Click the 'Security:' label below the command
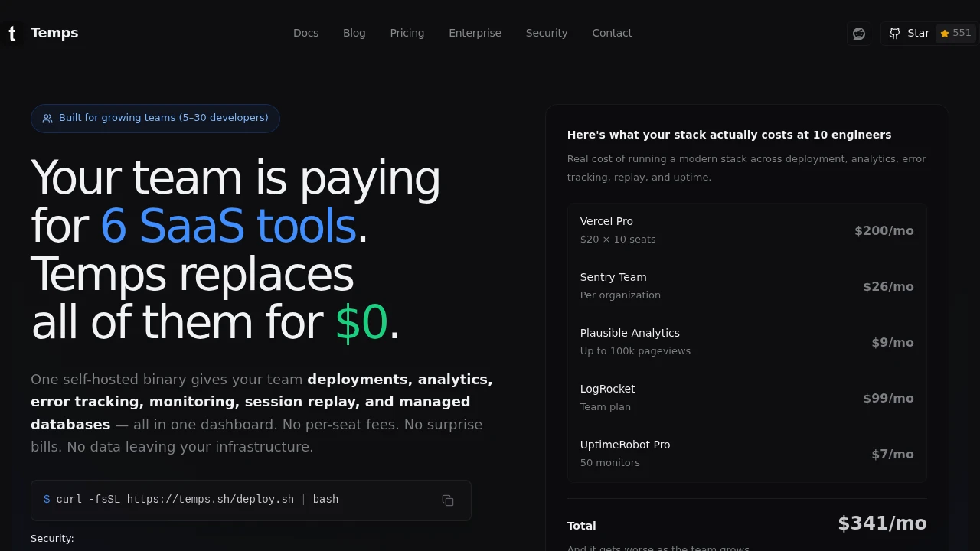Screen dimensions: 980x551 [52, 539]
